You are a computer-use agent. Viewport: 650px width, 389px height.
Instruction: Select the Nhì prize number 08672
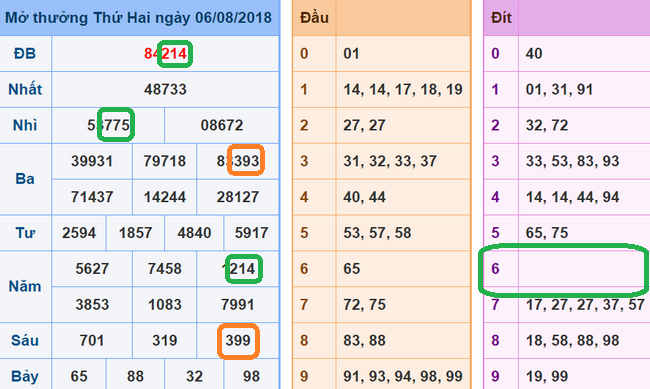click(x=222, y=125)
